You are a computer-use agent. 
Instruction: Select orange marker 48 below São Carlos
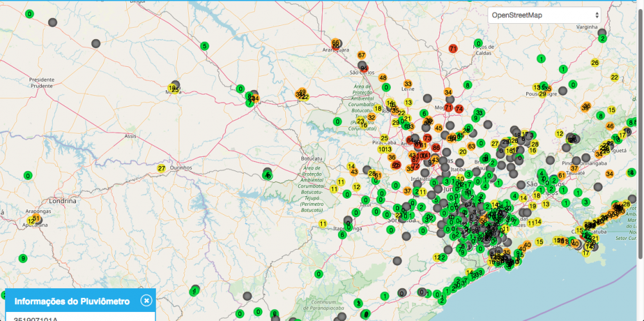pos(384,78)
